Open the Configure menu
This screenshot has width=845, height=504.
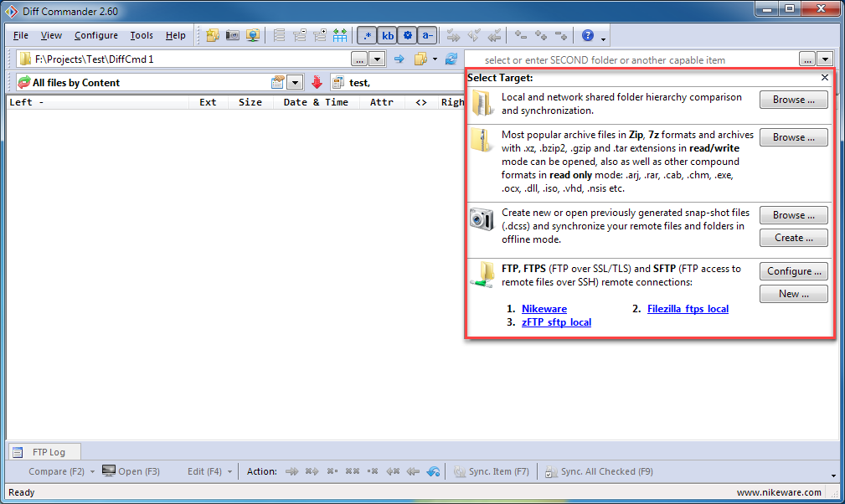point(95,35)
